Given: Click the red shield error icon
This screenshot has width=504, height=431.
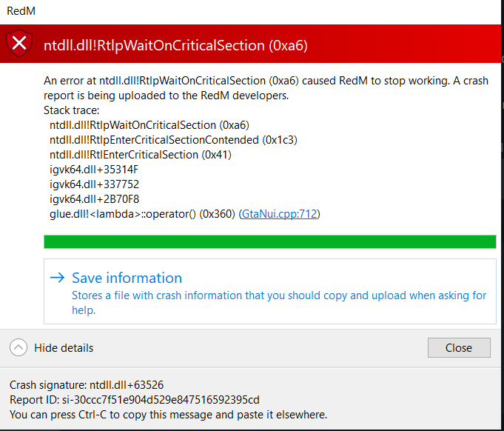Looking at the screenshot, I should pyautogui.click(x=19, y=44).
